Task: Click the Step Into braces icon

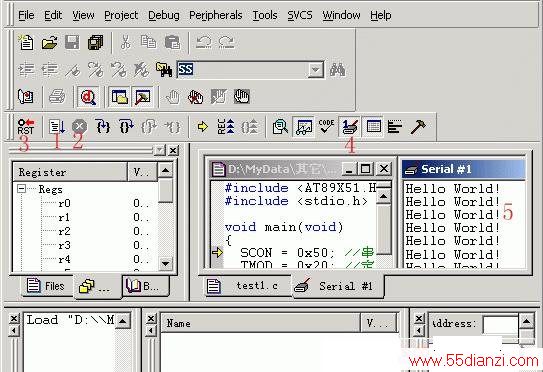Action: pyautogui.click(x=103, y=126)
